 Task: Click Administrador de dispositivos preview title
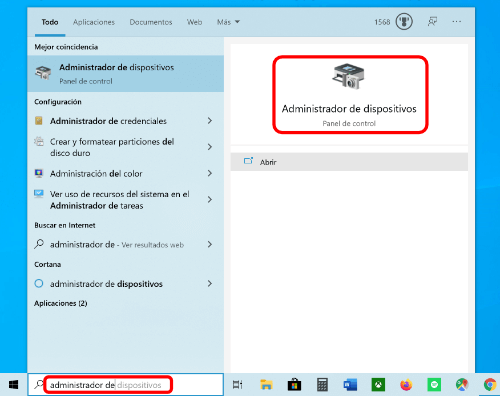[x=349, y=109]
